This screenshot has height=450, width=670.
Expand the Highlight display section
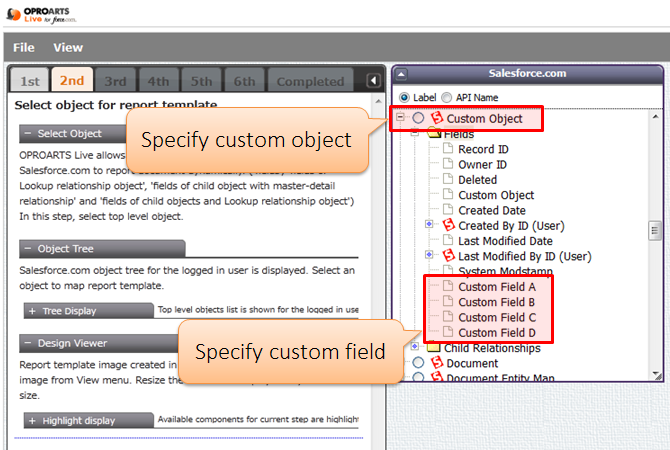[32, 421]
